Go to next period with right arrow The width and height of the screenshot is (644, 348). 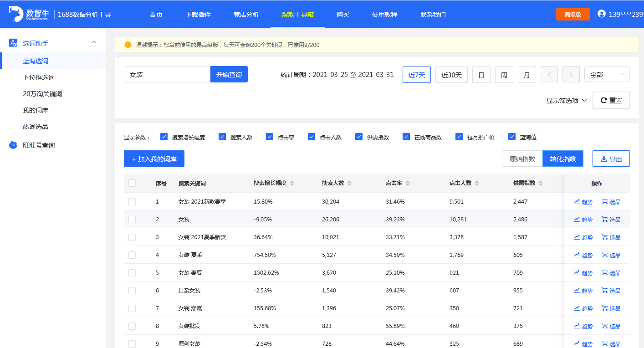(571, 75)
